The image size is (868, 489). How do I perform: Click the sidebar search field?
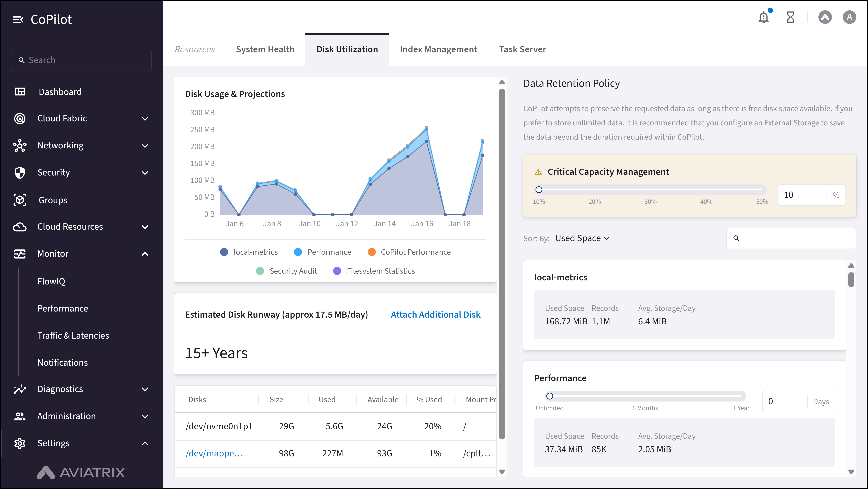(x=82, y=60)
